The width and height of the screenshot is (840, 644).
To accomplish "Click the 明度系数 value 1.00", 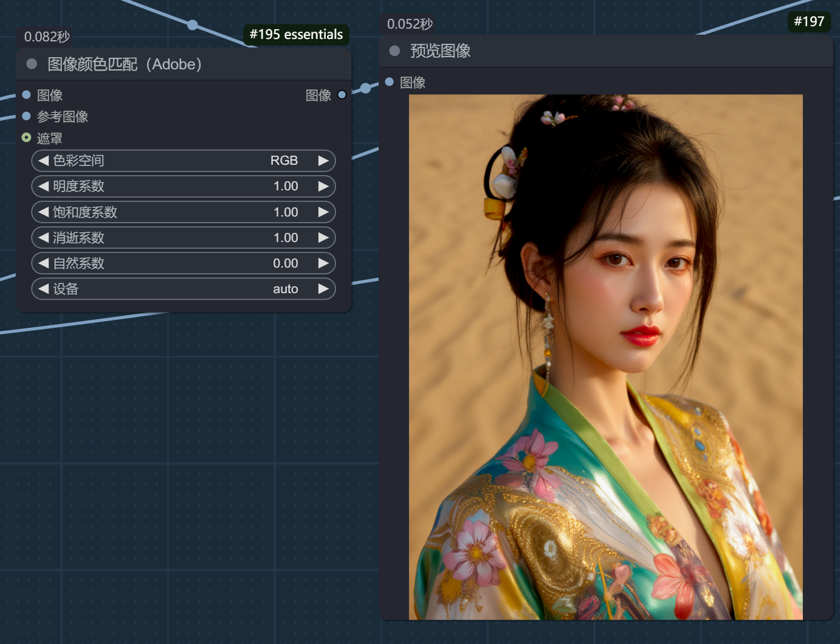I will pos(286,186).
